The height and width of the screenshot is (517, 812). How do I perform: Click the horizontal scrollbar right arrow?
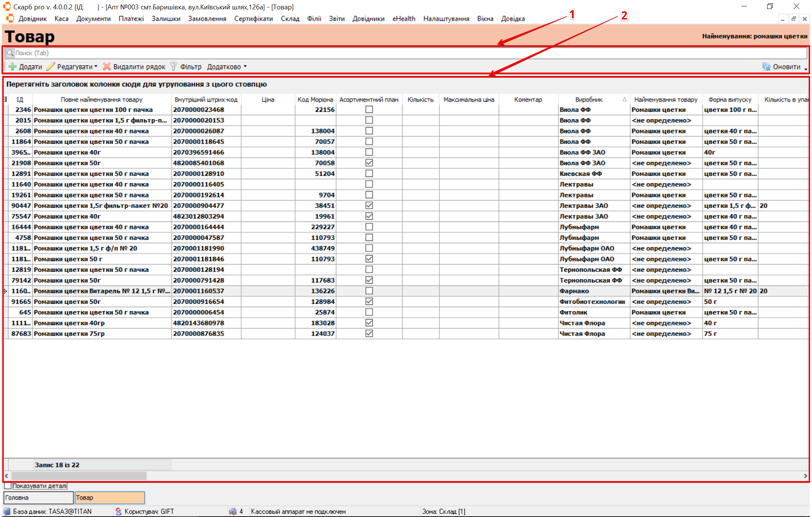pos(805,476)
